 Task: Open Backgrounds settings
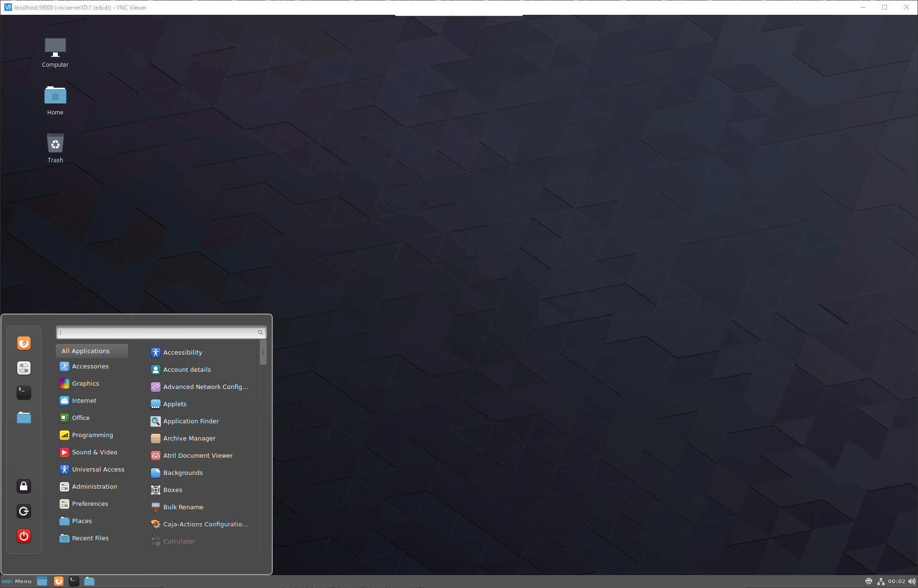[183, 472]
